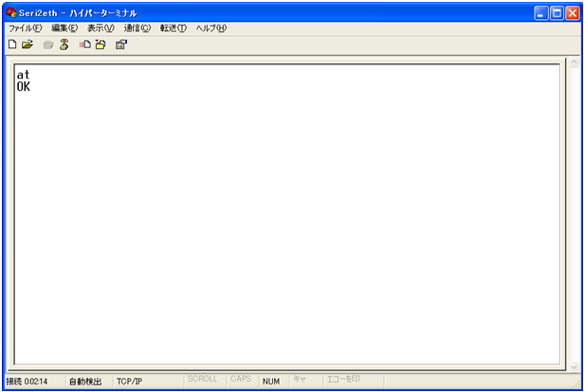584x392 pixels.
Task: Click the Open file folder icon
Action: tap(27, 45)
